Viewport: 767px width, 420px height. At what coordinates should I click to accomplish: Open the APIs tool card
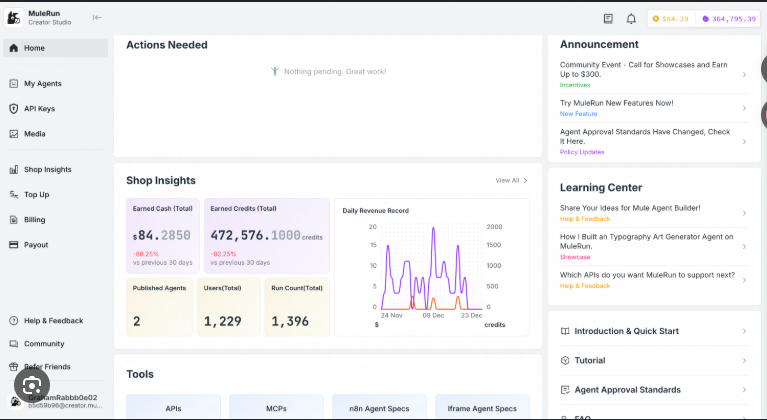(174, 407)
